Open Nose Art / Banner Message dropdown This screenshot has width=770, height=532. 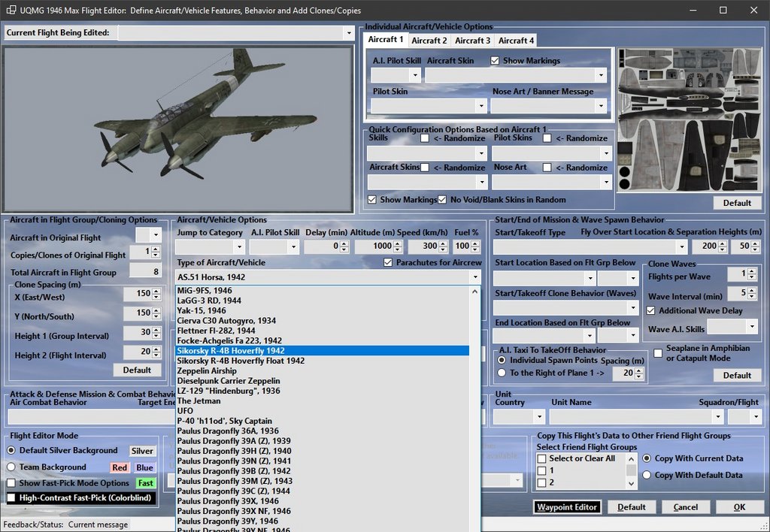click(x=601, y=105)
